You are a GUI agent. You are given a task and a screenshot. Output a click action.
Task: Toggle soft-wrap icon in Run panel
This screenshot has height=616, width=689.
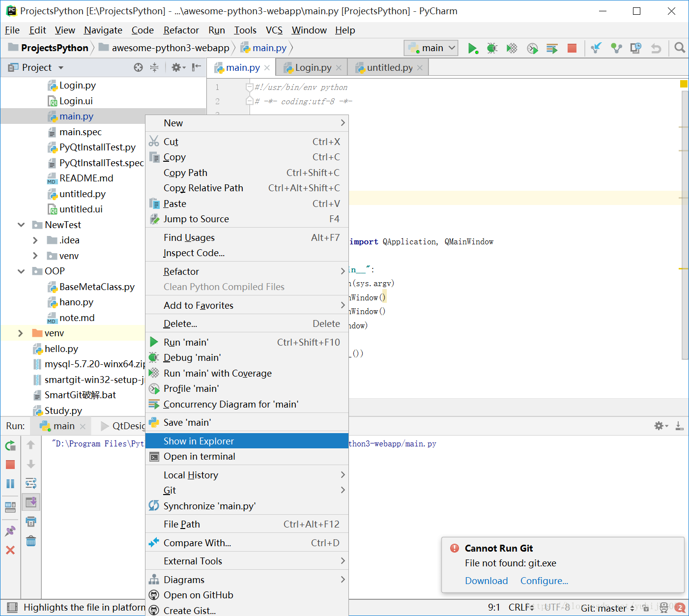tap(31, 483)
